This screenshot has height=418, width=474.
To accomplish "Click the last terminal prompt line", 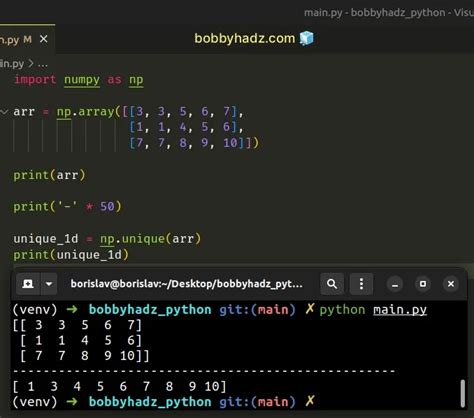I will [x=163, y=402].
